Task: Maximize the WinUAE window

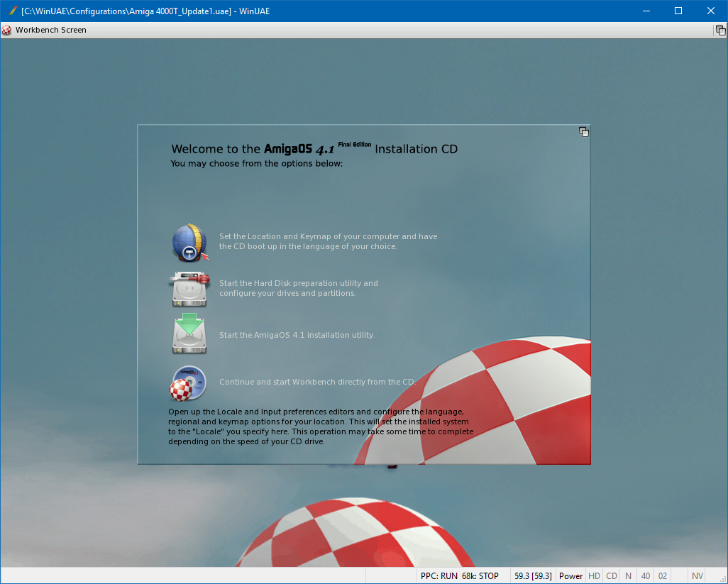Action: pyautogui.click(x=678, y=11)
